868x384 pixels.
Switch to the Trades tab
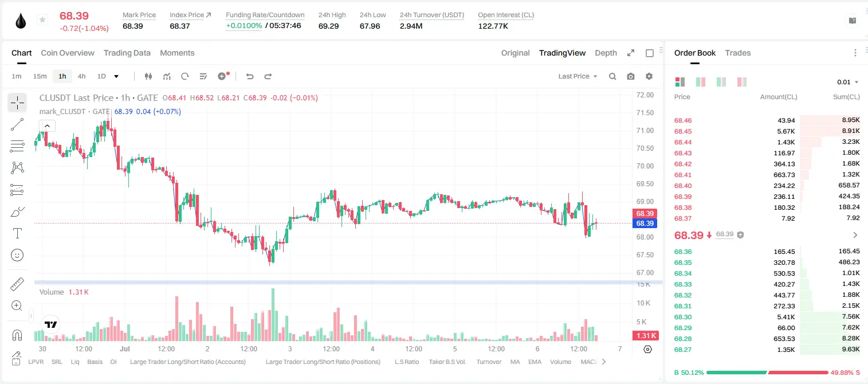pos(737,53)
